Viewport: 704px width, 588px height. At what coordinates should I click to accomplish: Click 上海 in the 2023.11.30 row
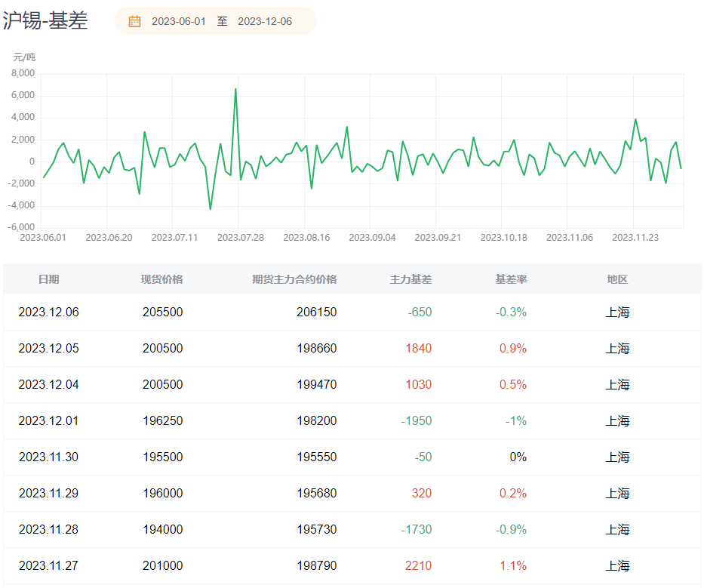[x=618, y=457]
